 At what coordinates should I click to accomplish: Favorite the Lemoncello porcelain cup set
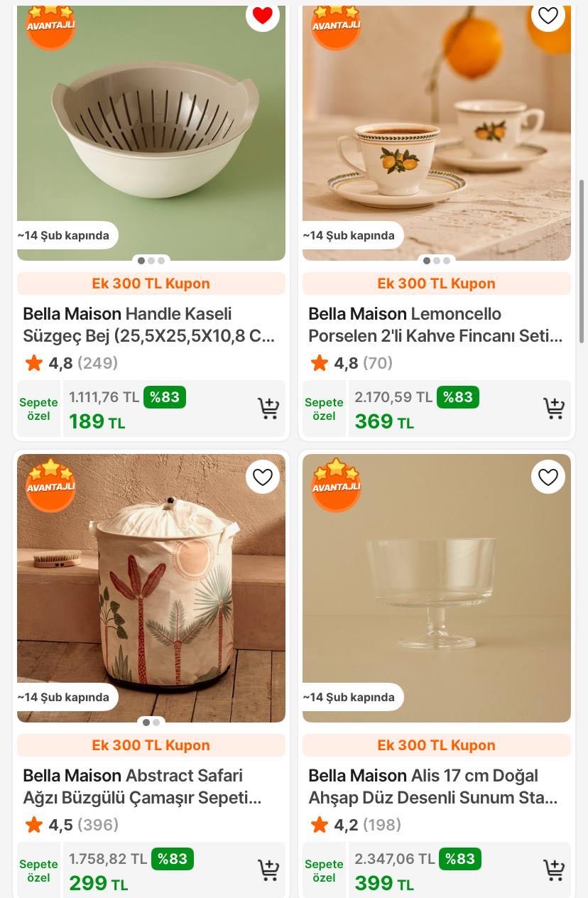click(x=548, y=16)
